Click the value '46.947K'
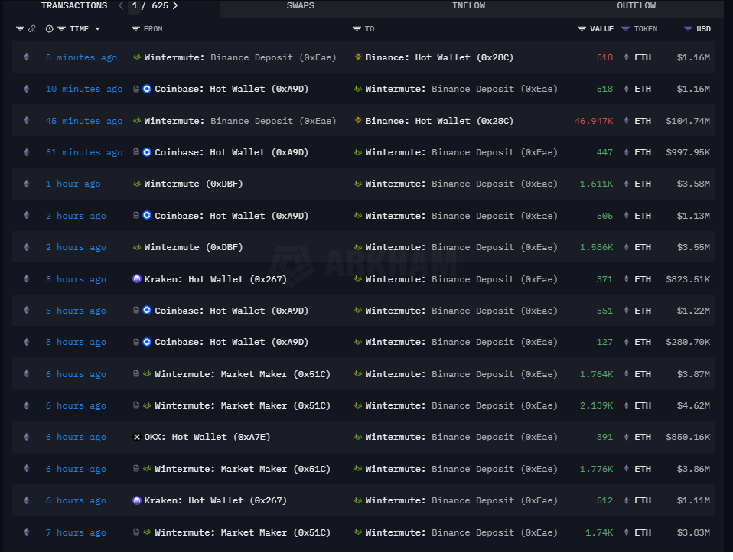 point(594,121)
